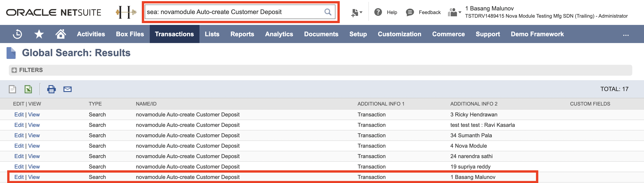Viewport: 644px width, 183px height.
Task: Open the Setup menu
Action: pyautogui.click(x=358, y=34)
